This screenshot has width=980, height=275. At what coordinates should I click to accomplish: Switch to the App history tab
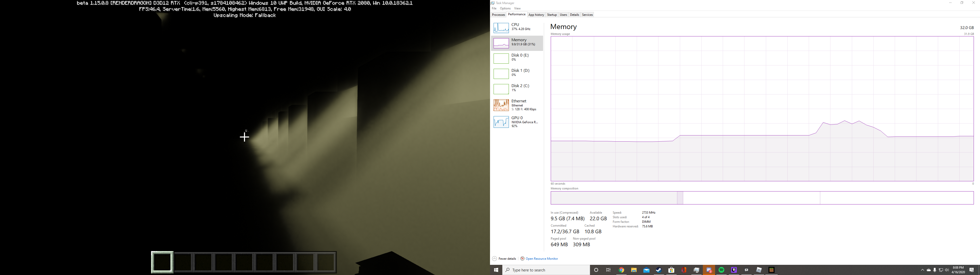[536, 15]
